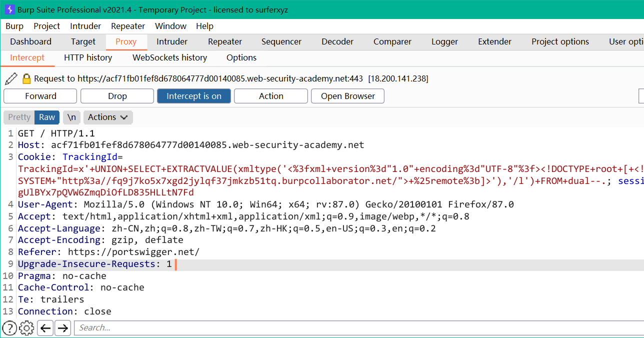This screenshot has width=644, height=338.
Task: Switch to Repeater tab
Action: [225, 41]
